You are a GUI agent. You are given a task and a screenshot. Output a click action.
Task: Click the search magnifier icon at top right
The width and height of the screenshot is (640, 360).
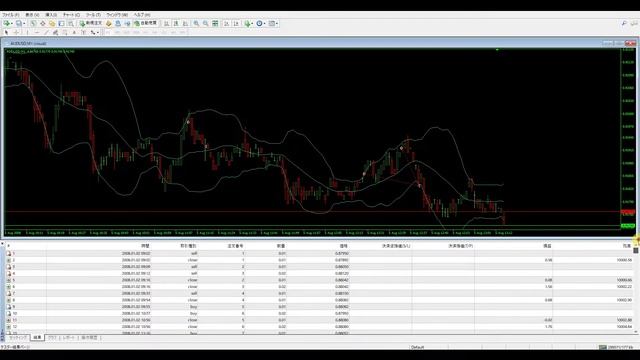click(624, 24)
